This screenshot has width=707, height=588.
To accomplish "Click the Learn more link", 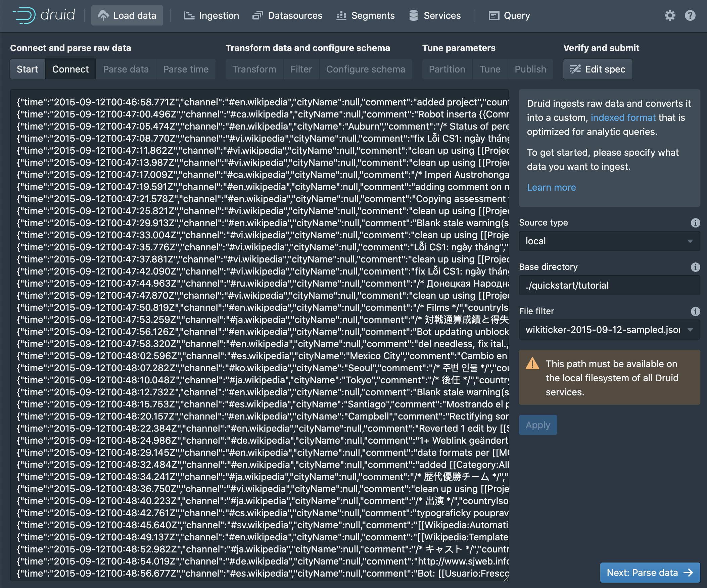I will [551, 188].
